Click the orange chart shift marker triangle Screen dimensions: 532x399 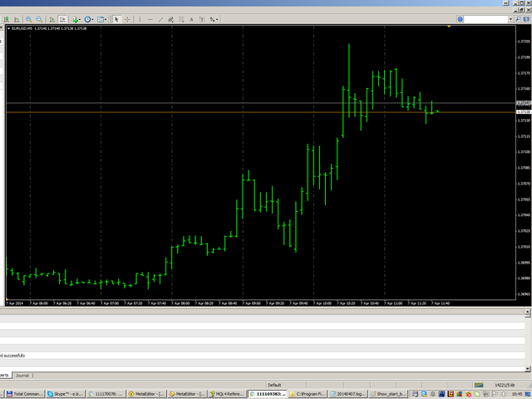[449, 26]
